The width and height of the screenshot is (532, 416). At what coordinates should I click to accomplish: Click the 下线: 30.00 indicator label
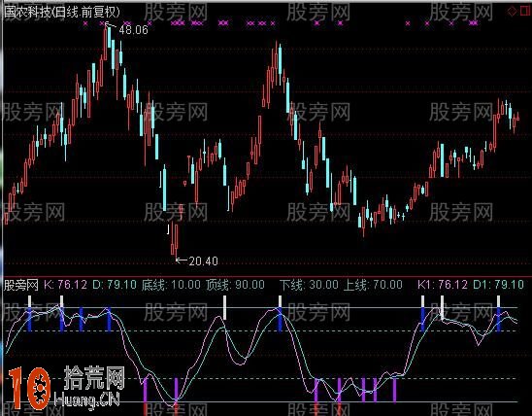[x=309, y=285]
